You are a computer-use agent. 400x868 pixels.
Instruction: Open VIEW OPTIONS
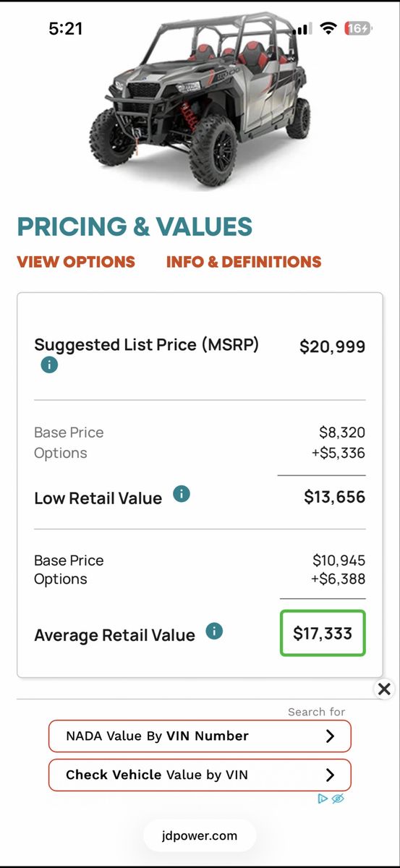[76, 262]
